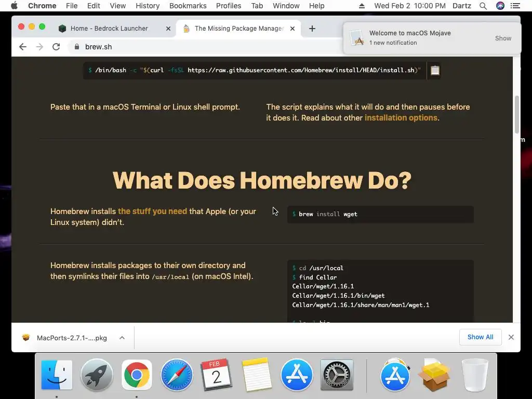532x399 pixels.
Task: Click the brew.sh address bar
Action: (x=204, y=47)
